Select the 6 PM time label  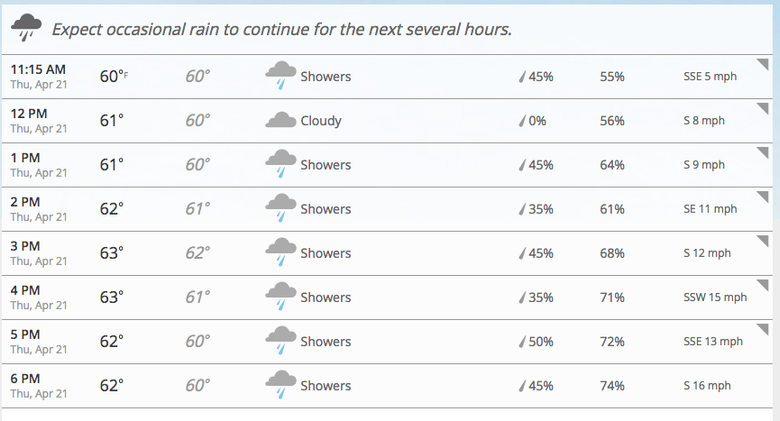pos(25,379)
